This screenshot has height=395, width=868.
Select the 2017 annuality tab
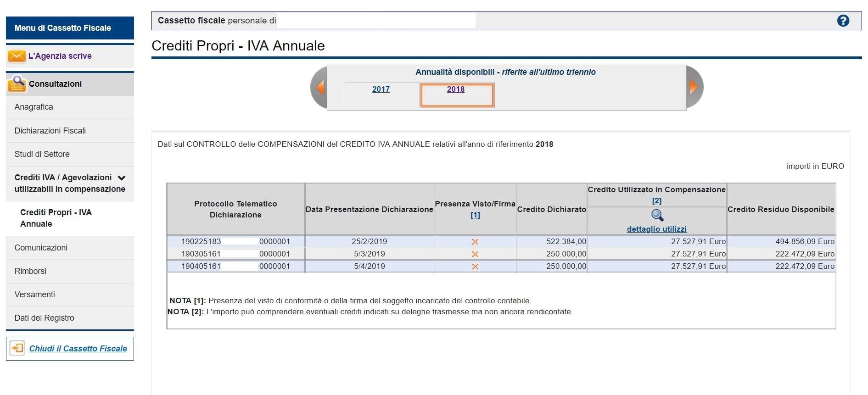(x=381, y=89)
